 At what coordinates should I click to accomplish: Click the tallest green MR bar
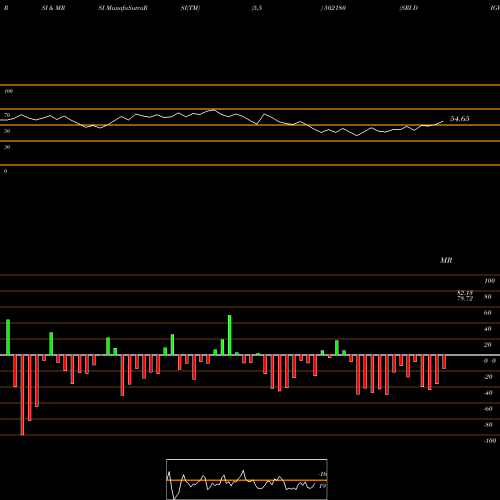point(230,335)
